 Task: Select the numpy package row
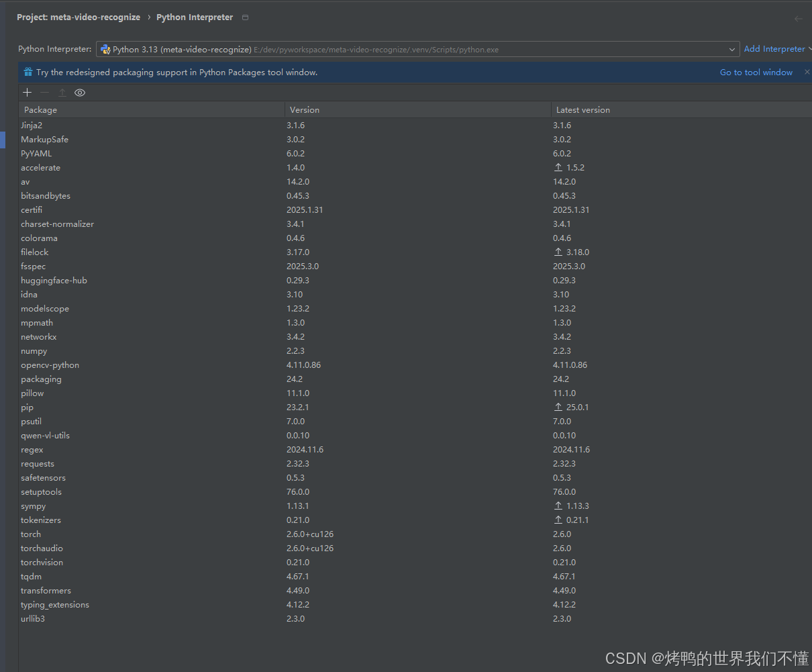[415, 351]
